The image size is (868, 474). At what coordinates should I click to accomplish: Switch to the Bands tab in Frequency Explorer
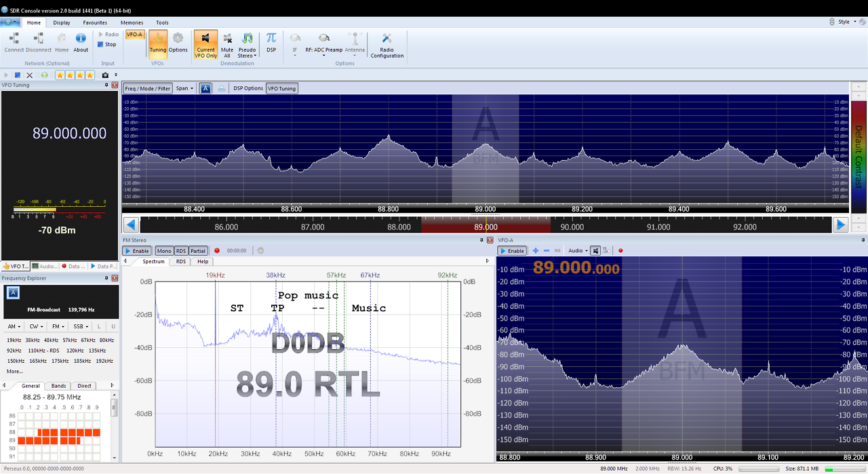point(59,386)
